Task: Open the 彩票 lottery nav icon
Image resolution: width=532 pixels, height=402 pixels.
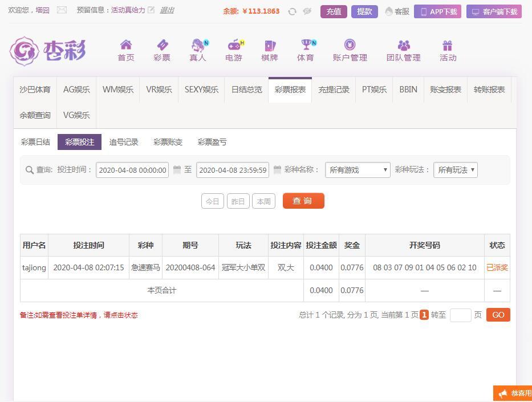Action: click(162, 46)
